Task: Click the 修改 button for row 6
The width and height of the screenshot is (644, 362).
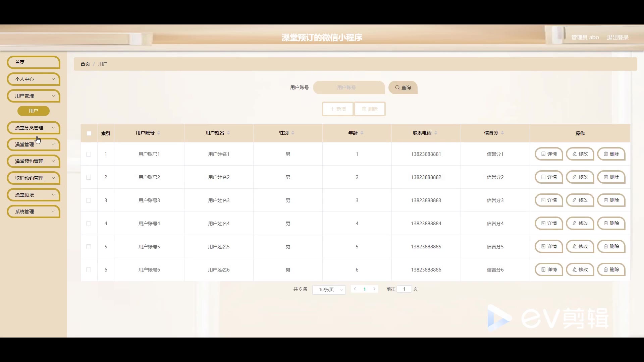Action: coord(580,269)
